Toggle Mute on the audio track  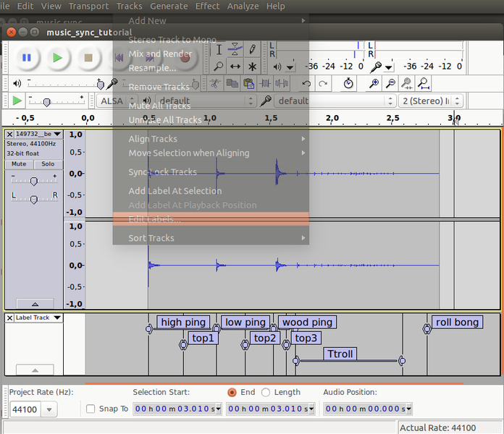pos(19,164)
